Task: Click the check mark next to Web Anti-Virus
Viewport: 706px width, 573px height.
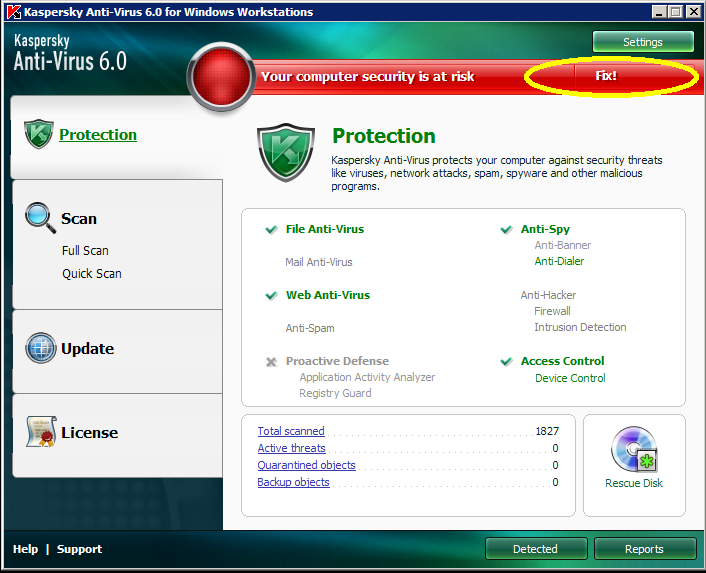Action: pyautogui.click(x=271, y=296)
